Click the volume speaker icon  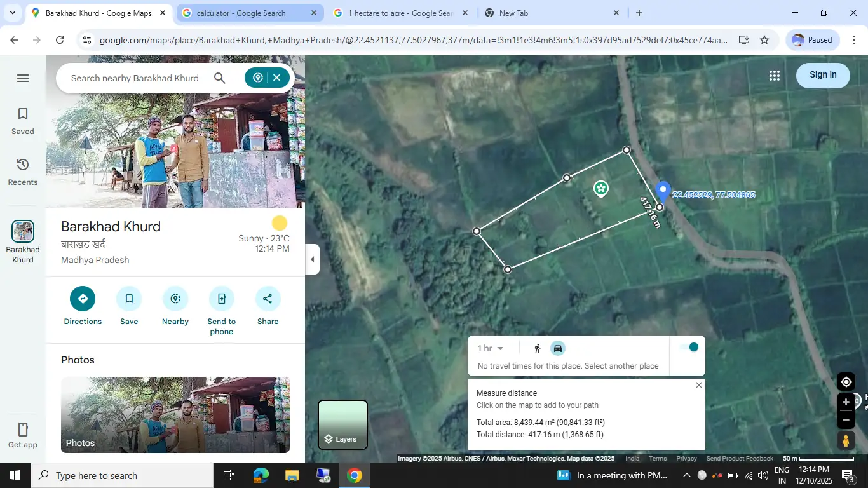pos(763,475)
